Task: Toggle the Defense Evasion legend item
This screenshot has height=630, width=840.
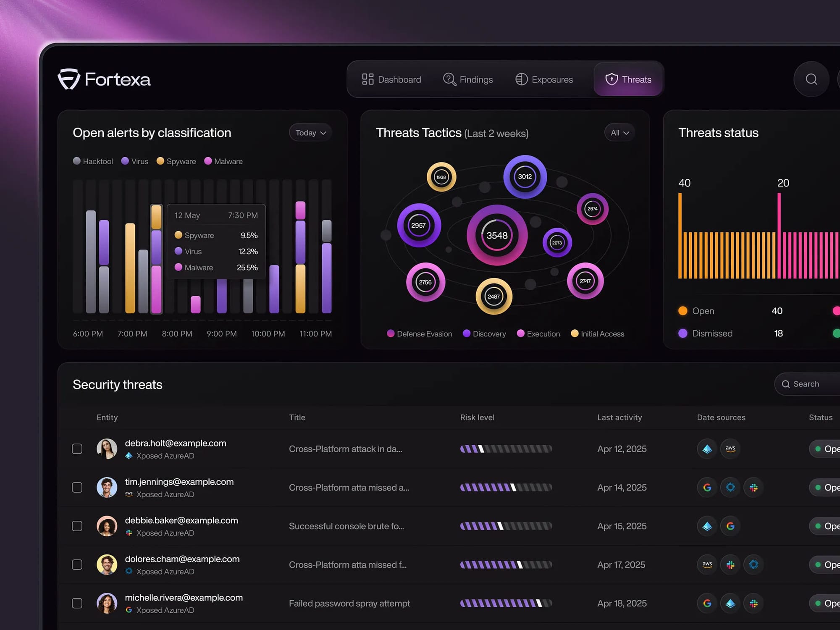Action: (x=420, y=334)
